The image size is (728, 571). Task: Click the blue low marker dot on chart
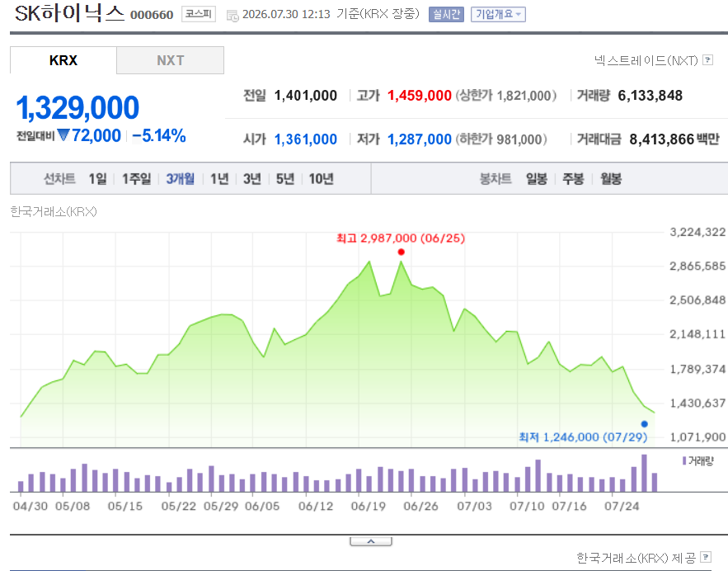tap(645, 424)
